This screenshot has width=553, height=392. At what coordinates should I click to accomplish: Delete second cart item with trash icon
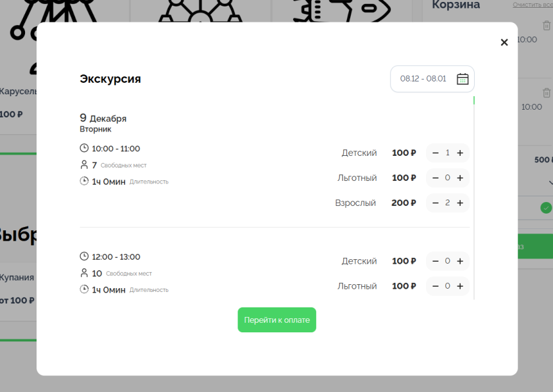(546, 93)
